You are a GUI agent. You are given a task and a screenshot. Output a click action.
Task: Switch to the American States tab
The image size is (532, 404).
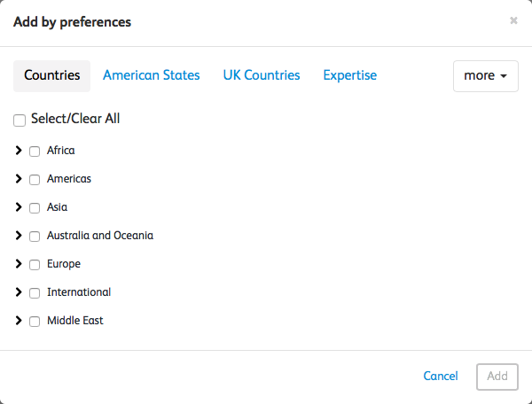point(152,76)
